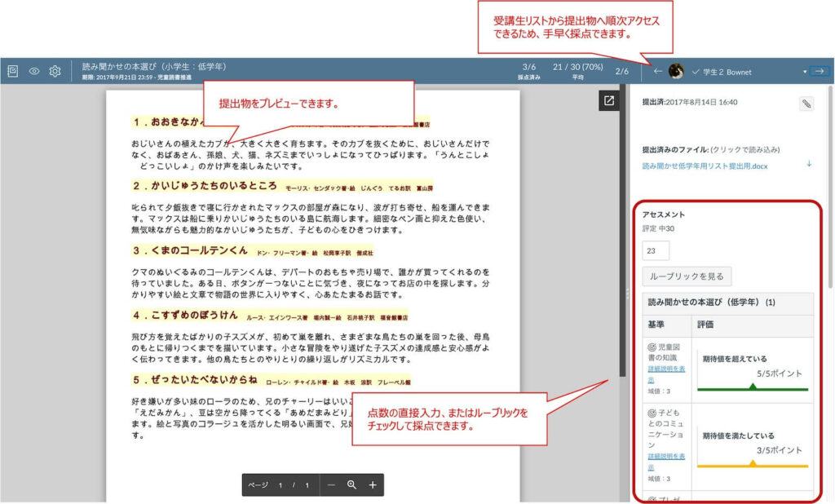Click the 期待値を超えている rating text
Image resolution: width=835 pixels, height=504 pixels.
pos(735,359)
